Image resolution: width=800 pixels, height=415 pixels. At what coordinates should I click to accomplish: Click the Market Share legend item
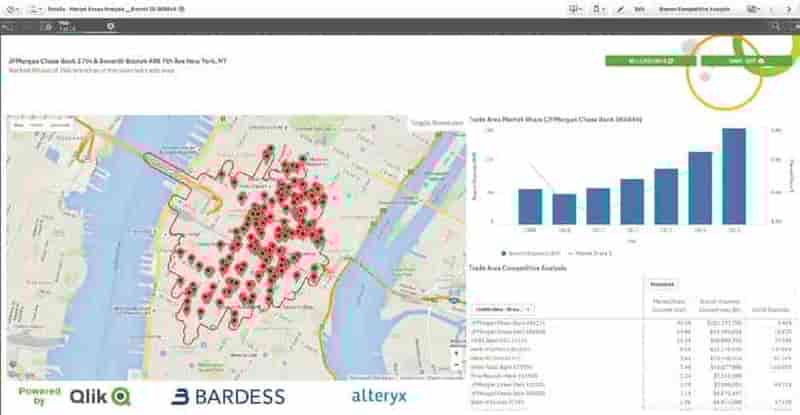pos(589,253)
